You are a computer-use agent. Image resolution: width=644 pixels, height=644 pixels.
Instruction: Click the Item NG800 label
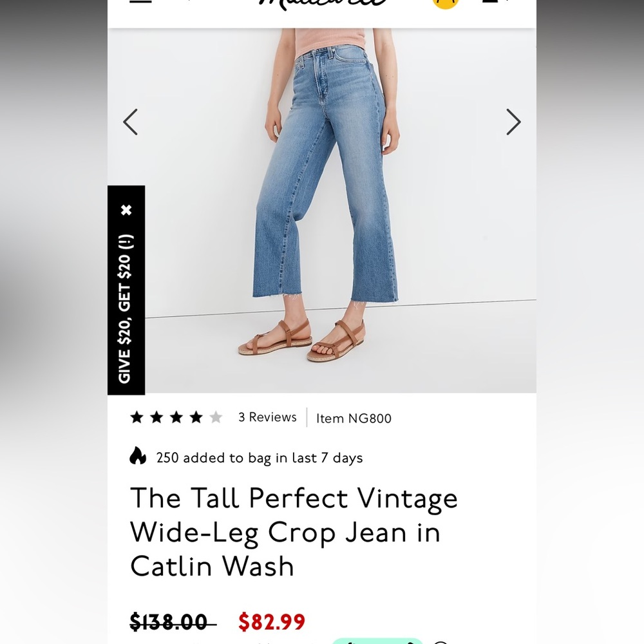coord(353,418)
